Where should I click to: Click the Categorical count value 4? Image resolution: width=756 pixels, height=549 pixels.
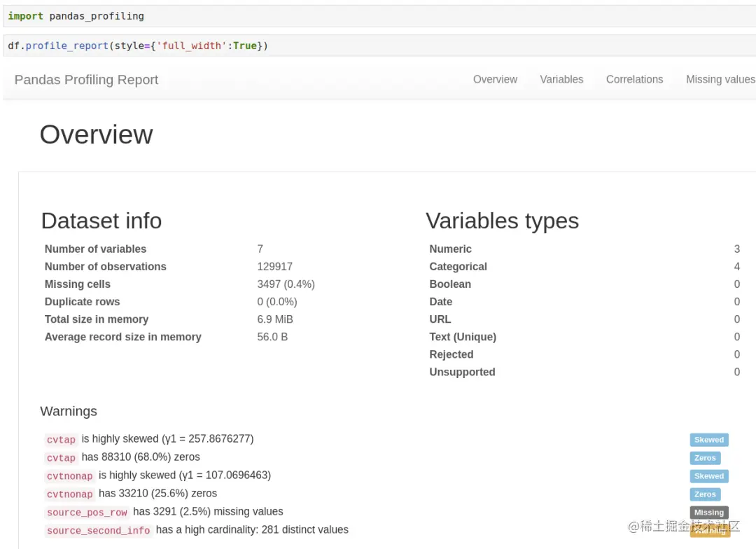[736, 267]
